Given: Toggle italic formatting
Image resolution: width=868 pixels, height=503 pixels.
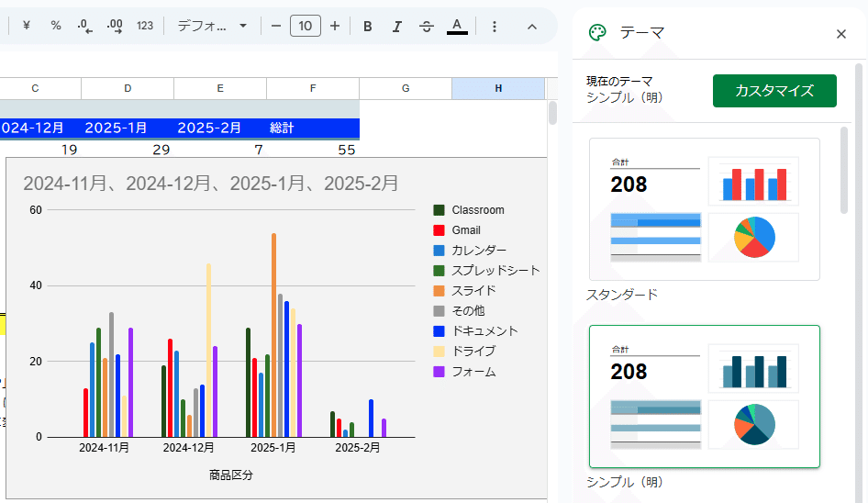Looking at the screenshot, I should click(397, 26).
